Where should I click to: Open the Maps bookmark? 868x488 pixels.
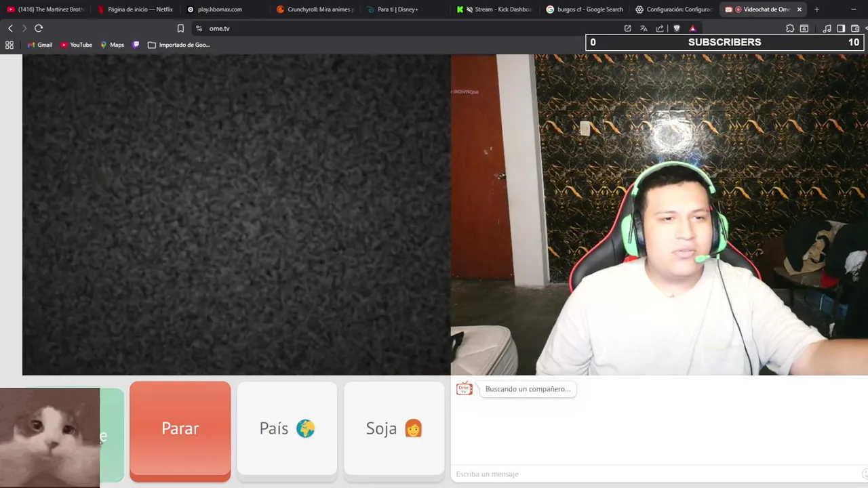pos(113,45)
